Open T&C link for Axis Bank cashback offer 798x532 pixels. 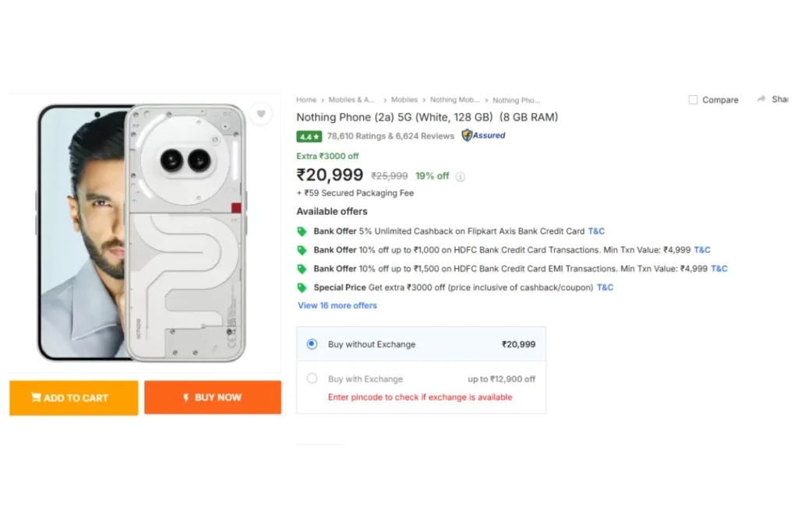(x=596, y=231)
